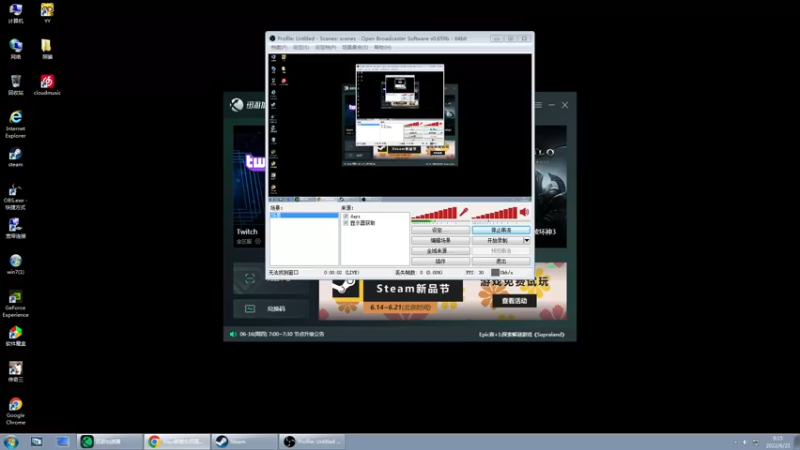Open the win7(1) desktop icon

15,264
